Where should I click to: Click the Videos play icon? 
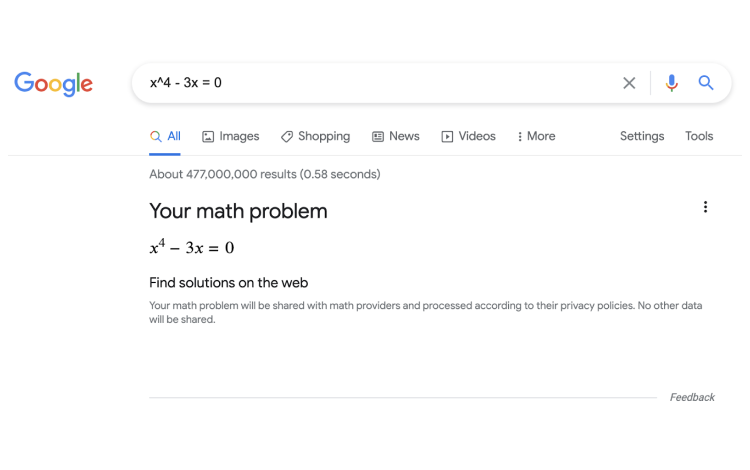coord(447,137)
